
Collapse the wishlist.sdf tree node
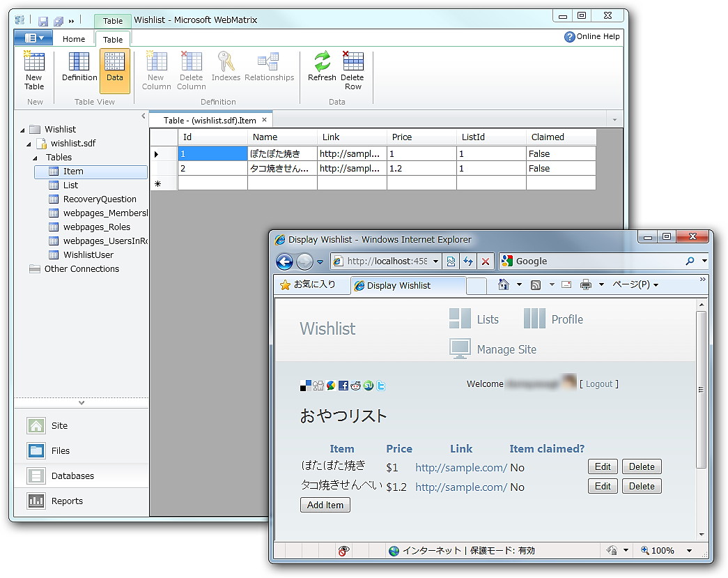29,144
